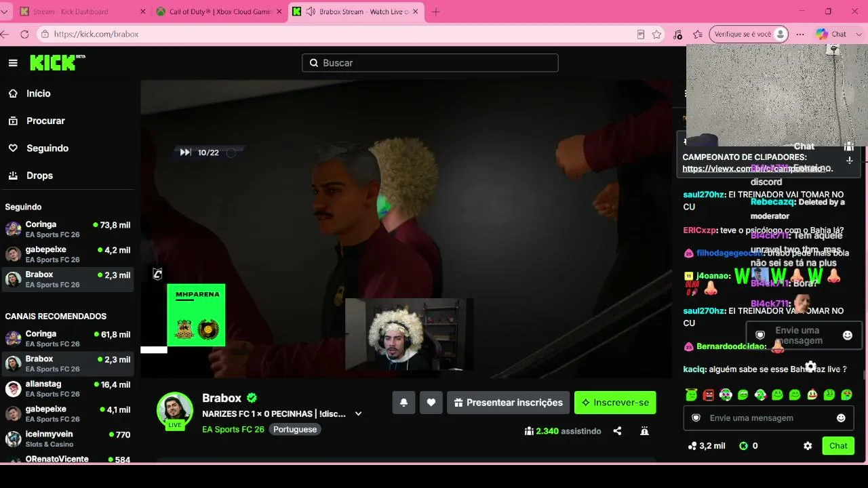Toggle notifications bell for Brabox
This screenshot has width=868, height=488.
403,403
